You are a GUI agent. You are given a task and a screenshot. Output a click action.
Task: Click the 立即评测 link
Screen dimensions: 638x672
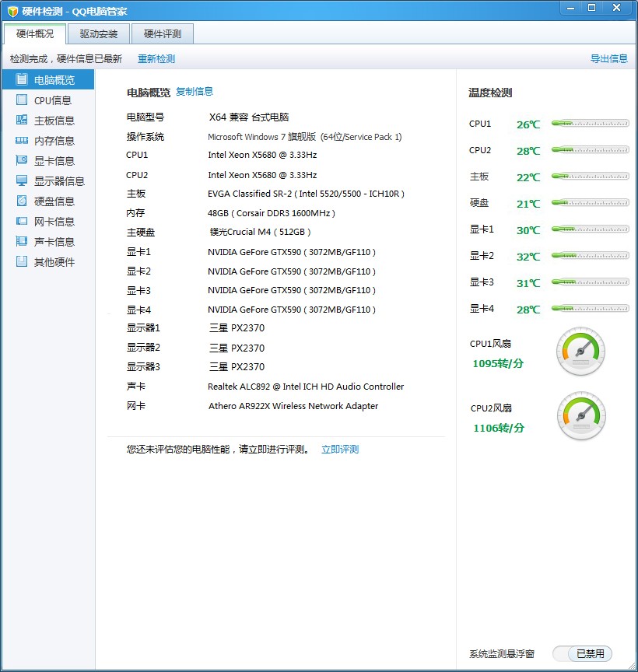pyautogui.click(x=340, y=449)
